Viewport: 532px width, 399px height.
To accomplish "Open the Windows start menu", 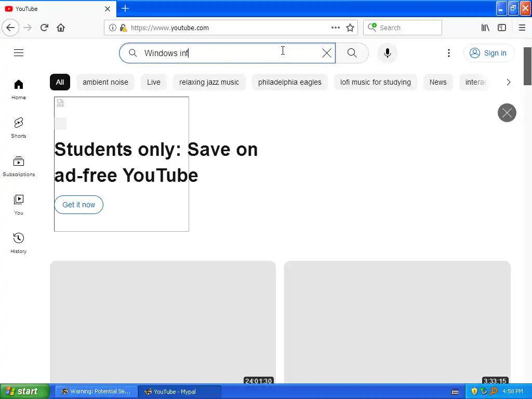I will (24, 392).
